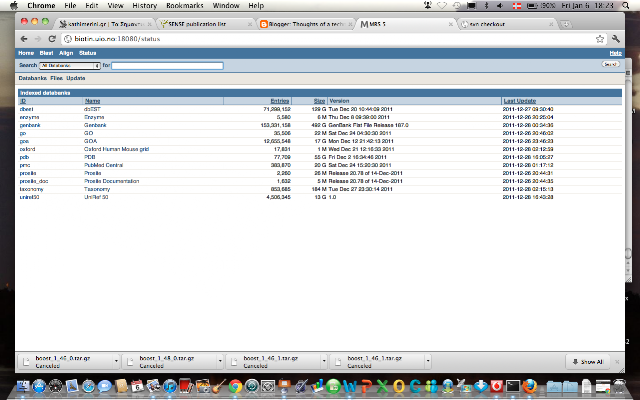This screenshot has height=400, width=640.
Task: Open the Apple menu
Action: [x=14, y=5]
